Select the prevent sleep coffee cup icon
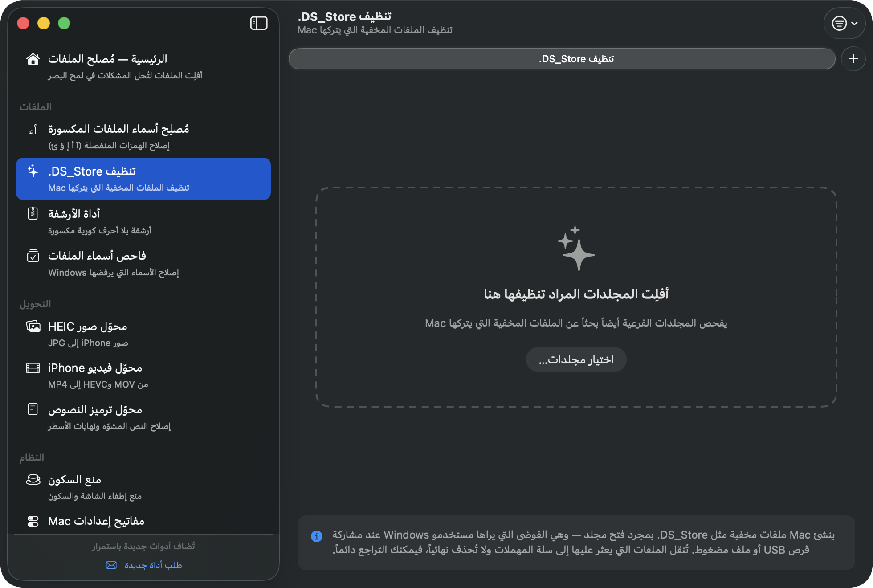Viewport: 873px width, 588px height. 33,479
